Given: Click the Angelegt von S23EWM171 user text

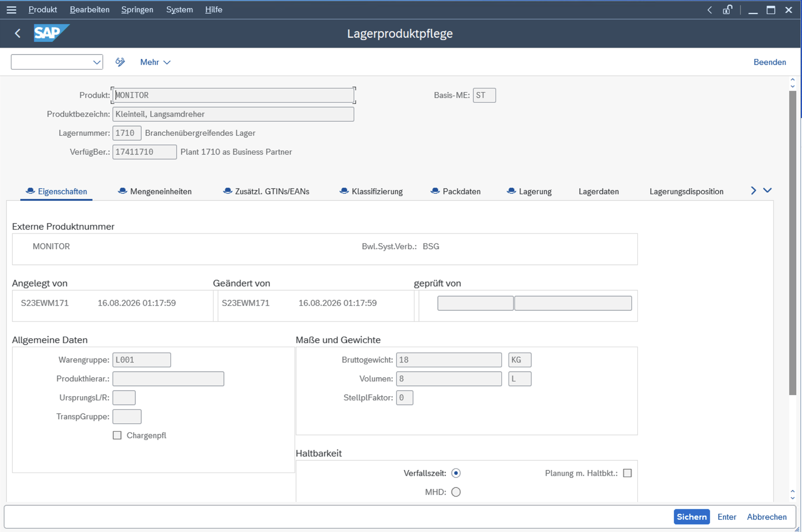Looking at the screenshot, I should click(45, 303).
